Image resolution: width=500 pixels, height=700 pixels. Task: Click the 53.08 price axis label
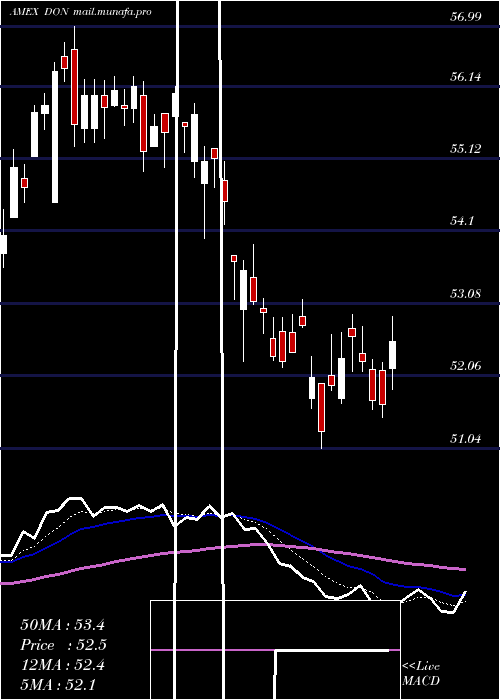[466, 294]
